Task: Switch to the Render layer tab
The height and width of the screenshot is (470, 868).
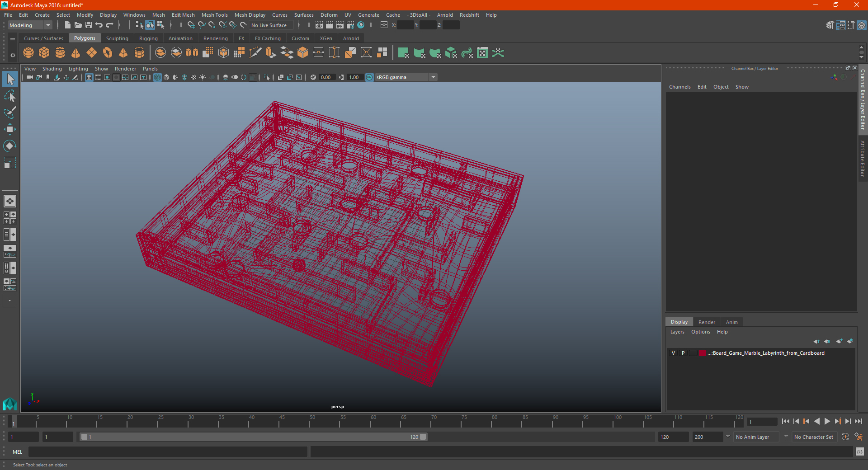Action: click(x=707, y=322)
